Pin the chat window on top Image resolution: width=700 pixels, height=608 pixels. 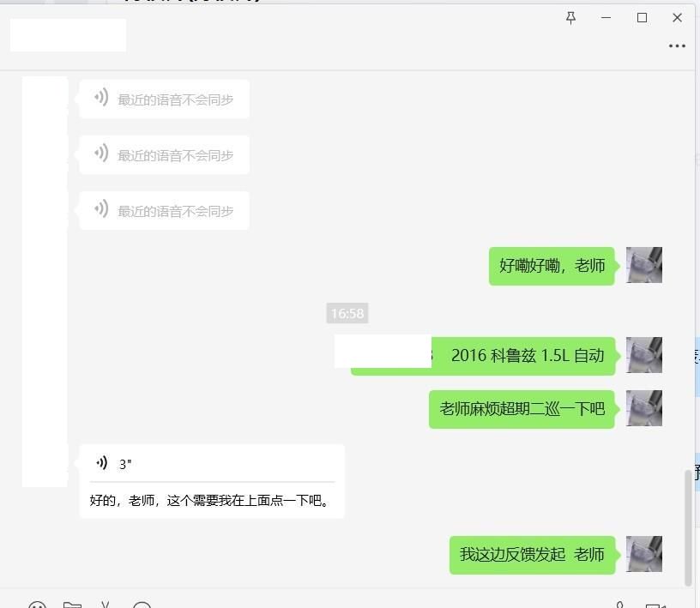pos(570,17)
